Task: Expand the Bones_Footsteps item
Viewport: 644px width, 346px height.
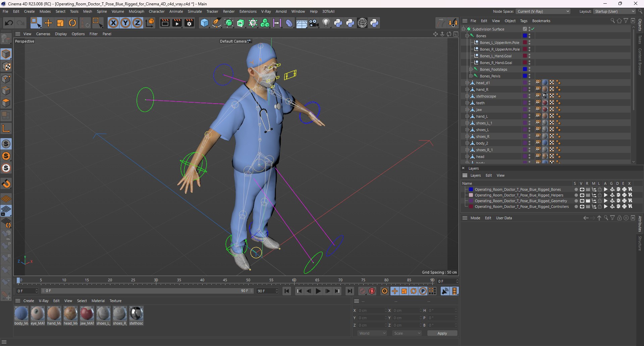Action: 471,69
